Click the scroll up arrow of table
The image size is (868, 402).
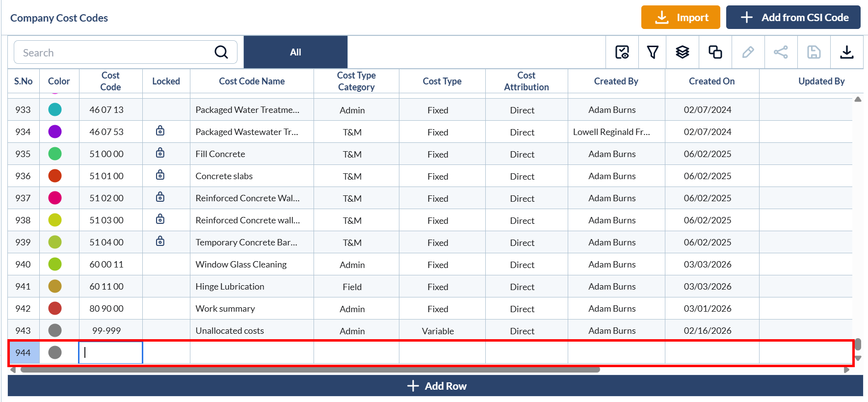pyautogui.click(x=858, y=100)
